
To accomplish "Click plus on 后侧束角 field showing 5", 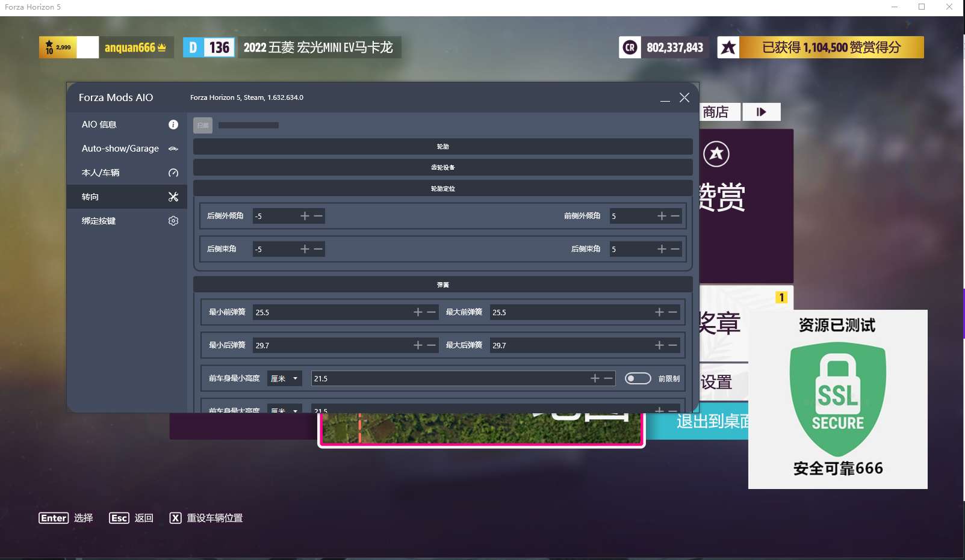I will tap(662, 249).
